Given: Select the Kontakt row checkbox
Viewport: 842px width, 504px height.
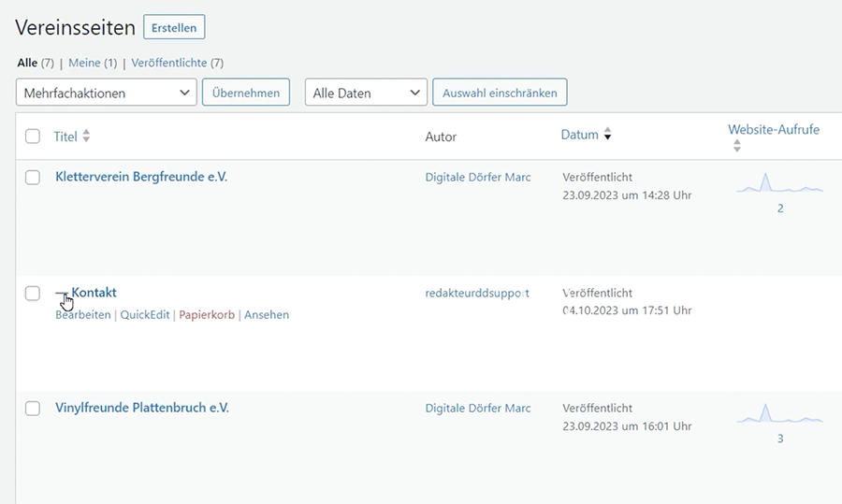Looking at the screenshot, I should click(x=33, y=294).
